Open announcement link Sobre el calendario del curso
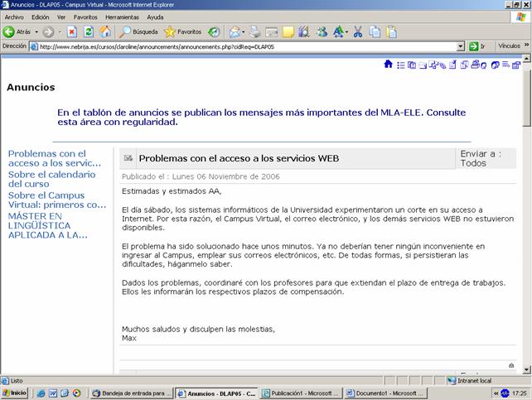532x400 pixels. tap(51, 179)
